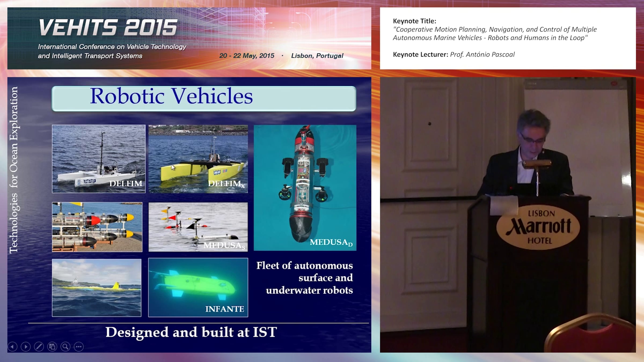644x362 pixels.
Task: Click yellow vehicle at sea surface photo
Action: (97, 287)
